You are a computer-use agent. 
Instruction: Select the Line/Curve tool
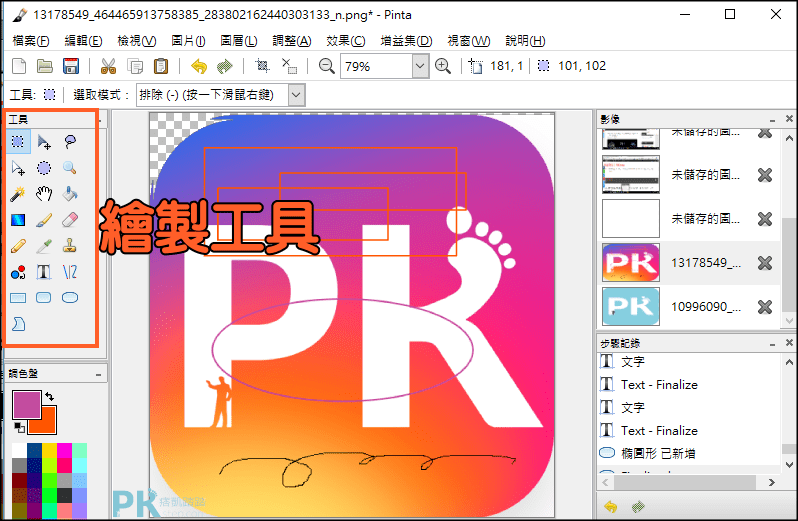click(x=70, y=272)
